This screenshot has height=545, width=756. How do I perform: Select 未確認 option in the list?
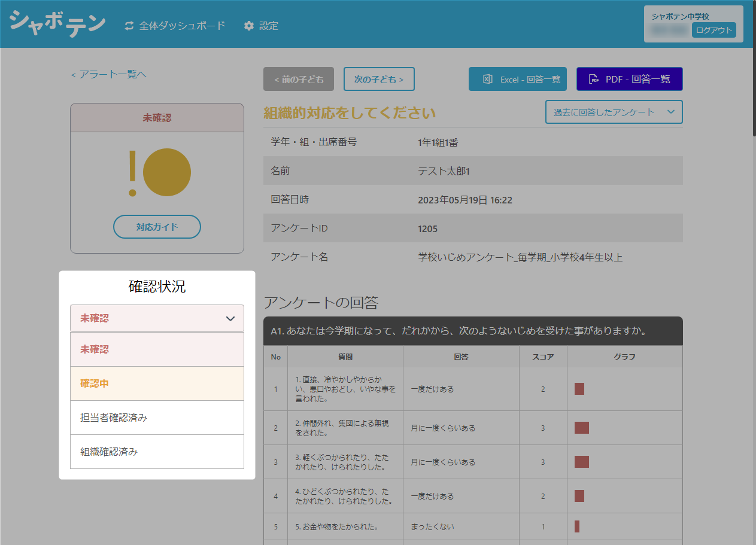click(x=157, y=349)
